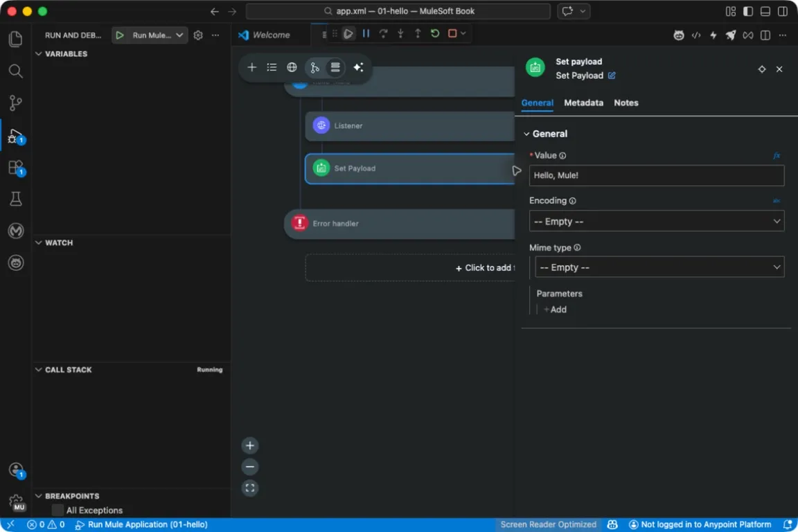
Task: Open the Search view in activity bar
Action: pos(16,71)
